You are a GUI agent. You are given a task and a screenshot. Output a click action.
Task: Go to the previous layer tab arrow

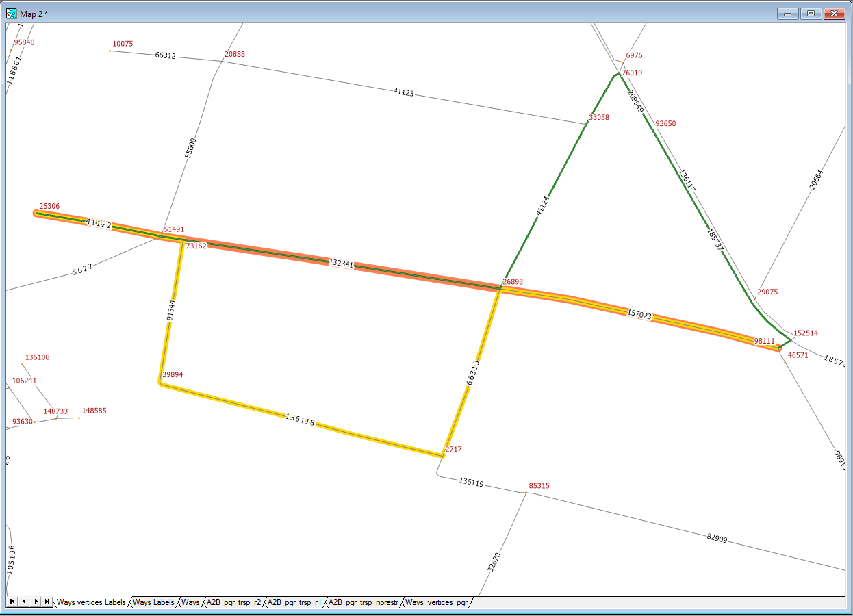tap(24, 601)
